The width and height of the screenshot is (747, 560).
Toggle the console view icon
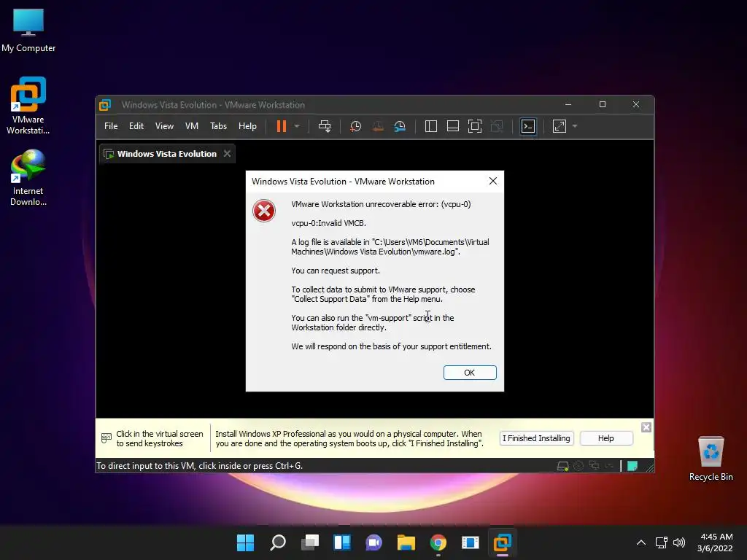pos(528,126)
